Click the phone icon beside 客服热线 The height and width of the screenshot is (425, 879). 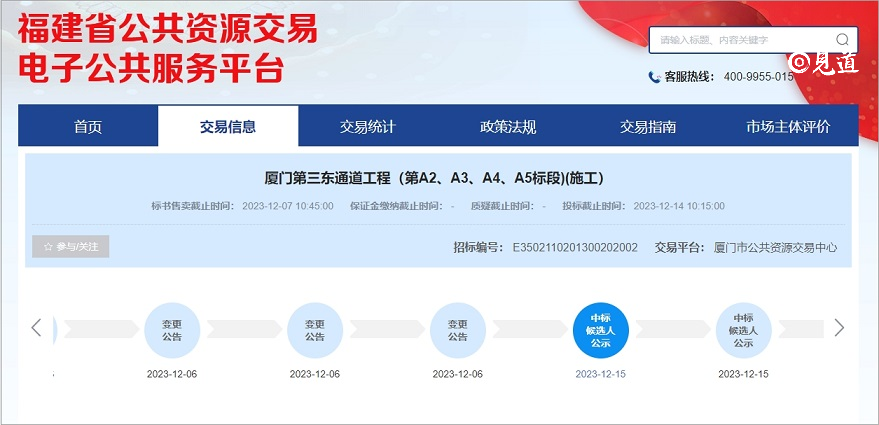[654, 77]
